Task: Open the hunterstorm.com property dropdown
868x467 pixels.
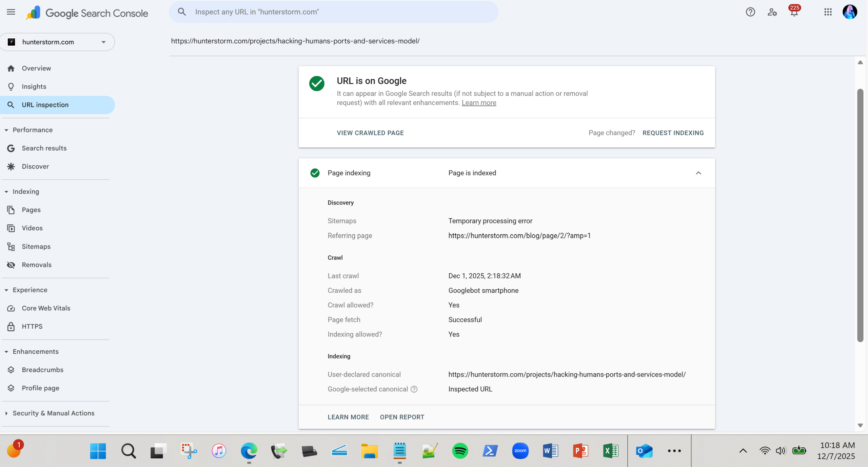Action: pos(57,42)
